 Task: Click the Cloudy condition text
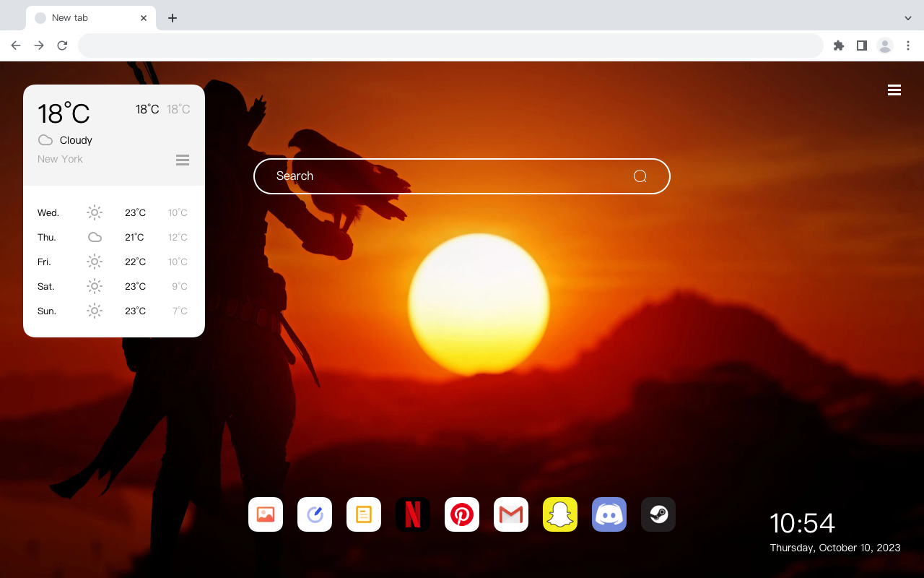[76, 140]
